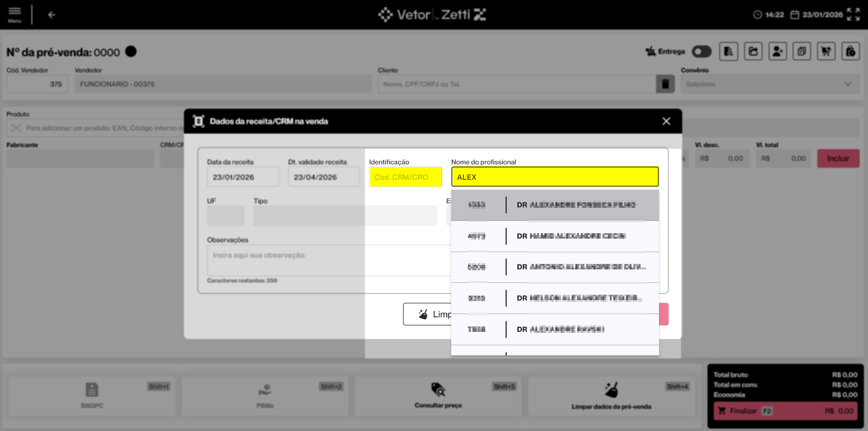
Task: Click the Finalizar F2 button
Action: click(x=786, y=411)
